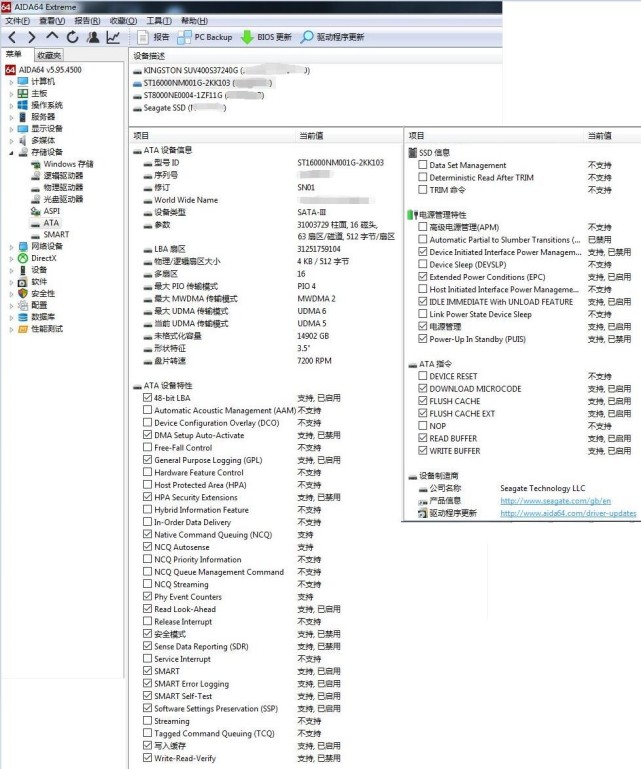This screenshot has width=641, height=769.
Task: Select the ST8000NE0004-1ZF11G drive entry
Action: pos(199,95)
